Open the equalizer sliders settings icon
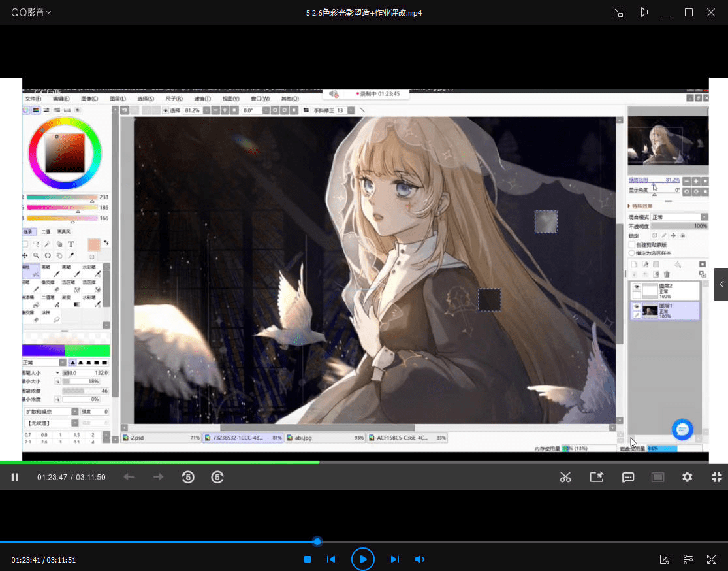The width and height of the screenshot is (728, 571). click(x=688, y=559)
